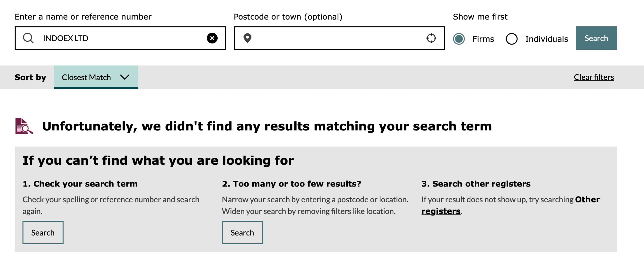Click the Individuals label text
The image size is (644, 277).
point(547,39)
